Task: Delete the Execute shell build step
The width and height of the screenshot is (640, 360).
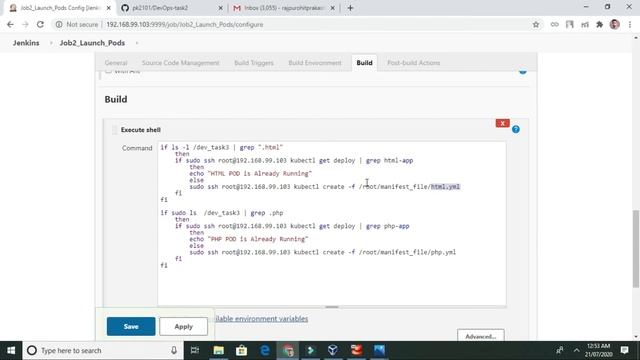Action: (x=502, y=123)
